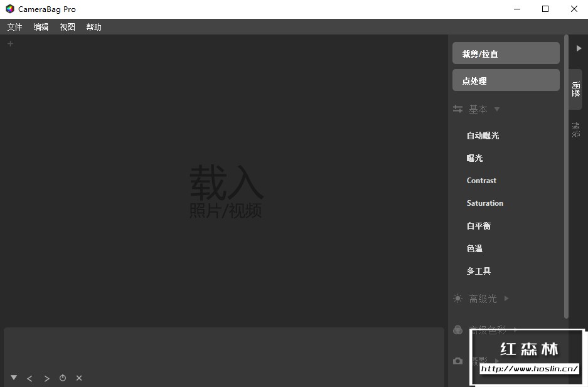This screenshot has height=387, width=588.
Task: Open the 编辑 menu
Action: (x=41, y=27)
